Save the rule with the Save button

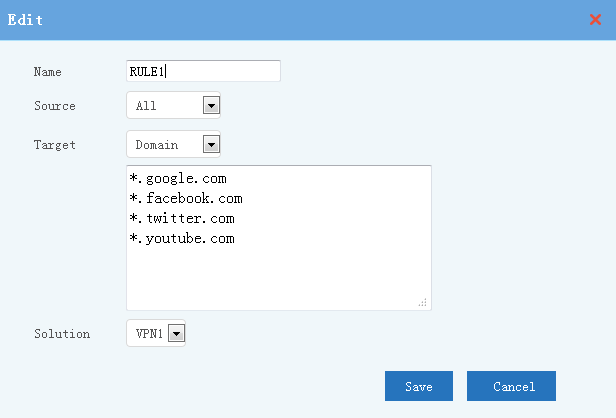point(419,386)
